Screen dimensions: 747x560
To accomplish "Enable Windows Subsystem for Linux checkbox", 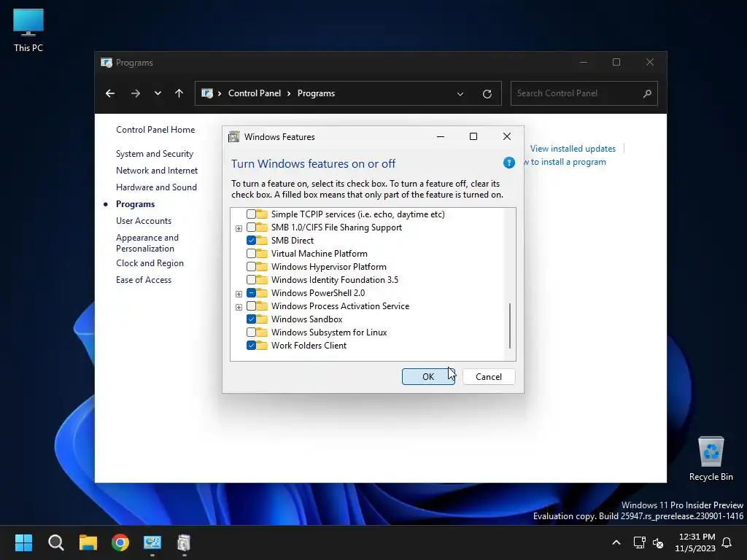I will [x=251, y=332].
